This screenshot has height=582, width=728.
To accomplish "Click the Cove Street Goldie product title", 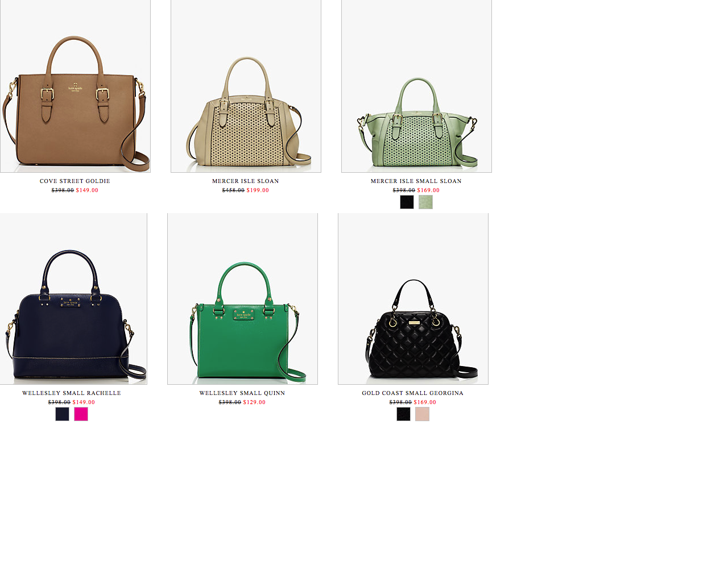I will click(x=75, y=181).
